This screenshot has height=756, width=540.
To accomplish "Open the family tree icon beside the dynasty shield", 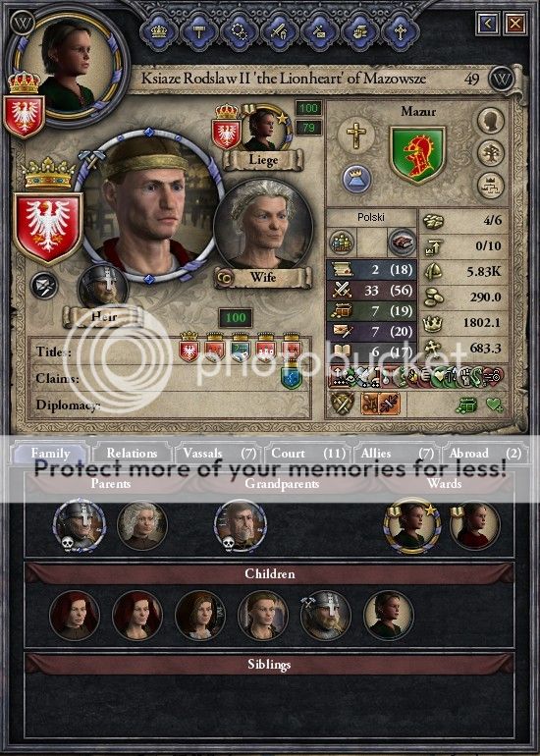I will (x=490, y=153).
